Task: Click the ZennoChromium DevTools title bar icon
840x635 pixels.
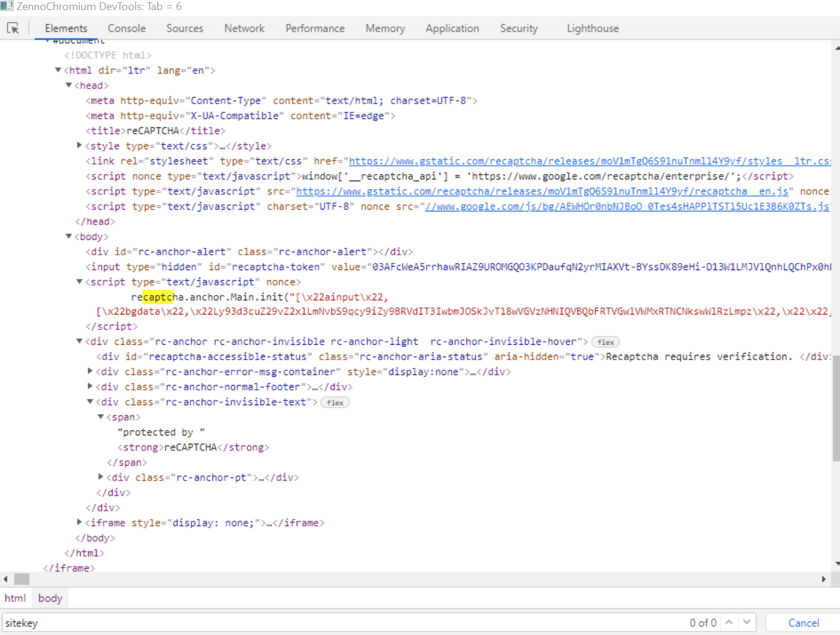Action: click(x=7, y=7)
